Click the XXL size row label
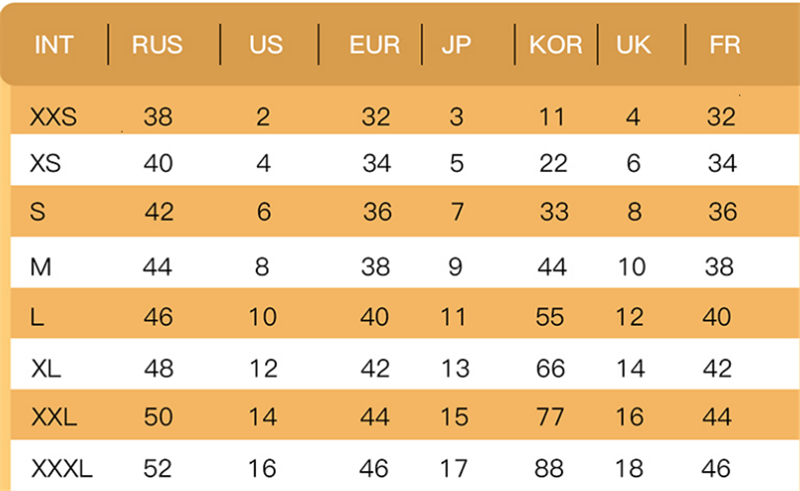Screen dimensions: 800x491 pyautogui.click(x=54, y=417)
